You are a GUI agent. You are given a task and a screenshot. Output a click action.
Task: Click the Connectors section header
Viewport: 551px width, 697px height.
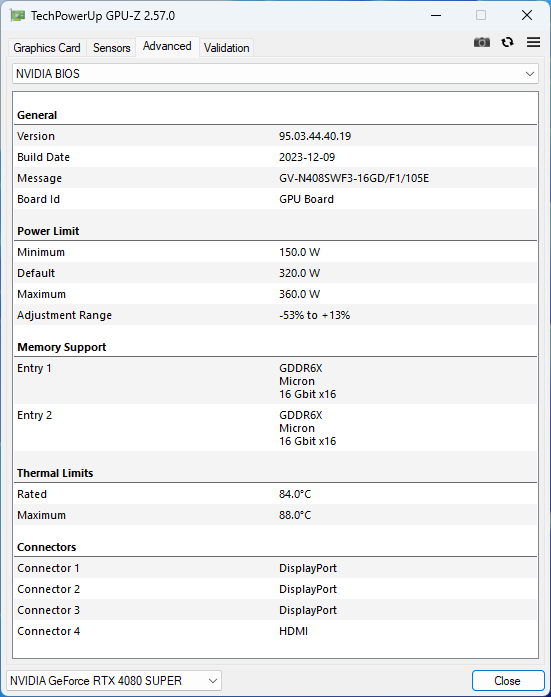pos(47,547)
